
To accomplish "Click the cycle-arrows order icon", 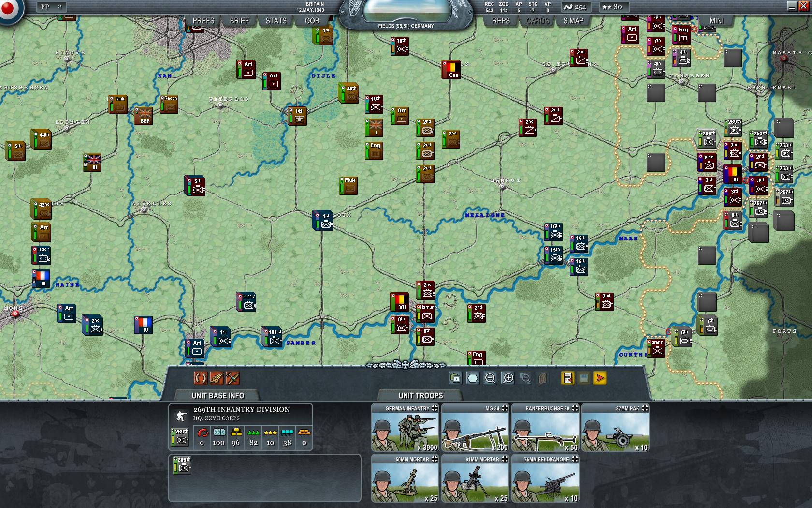I will pyautogui.click(x=200, y=378).
